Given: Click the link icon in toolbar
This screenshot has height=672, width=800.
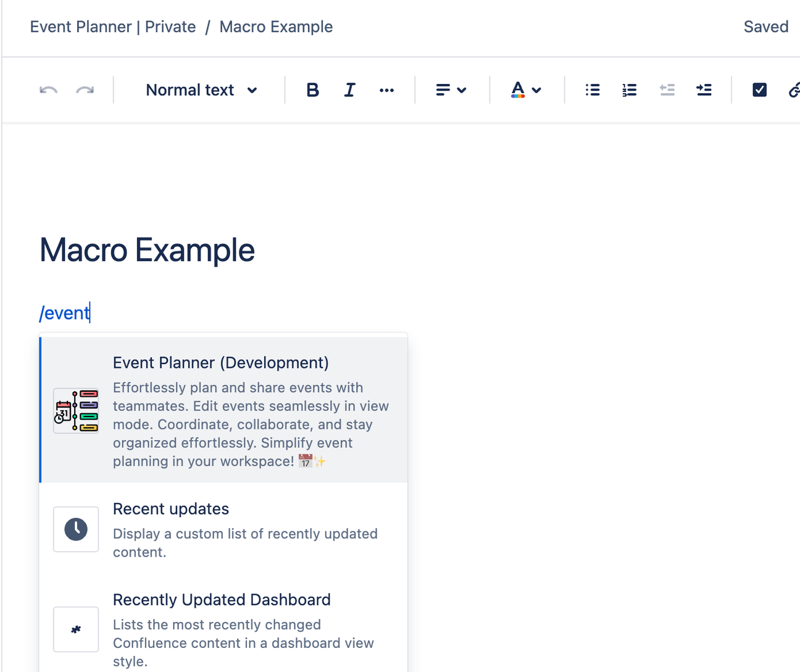Looking at the screenshot, I should [794, 90].
